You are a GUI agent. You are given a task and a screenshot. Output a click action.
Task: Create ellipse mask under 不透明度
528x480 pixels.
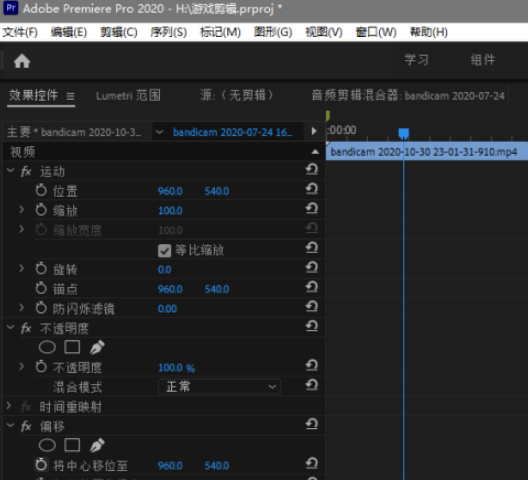tap(47, 347)
